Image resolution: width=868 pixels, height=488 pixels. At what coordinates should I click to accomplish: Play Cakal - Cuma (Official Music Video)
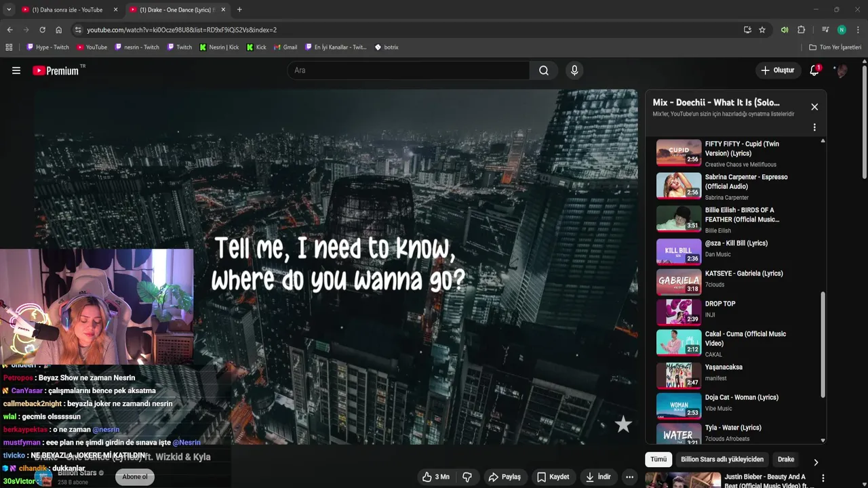734,343
